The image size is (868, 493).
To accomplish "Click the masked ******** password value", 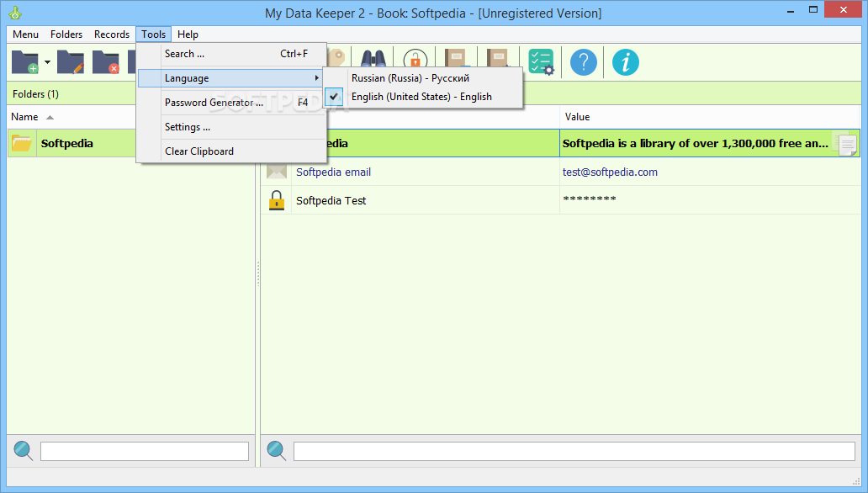I will (x=590, y=199).
